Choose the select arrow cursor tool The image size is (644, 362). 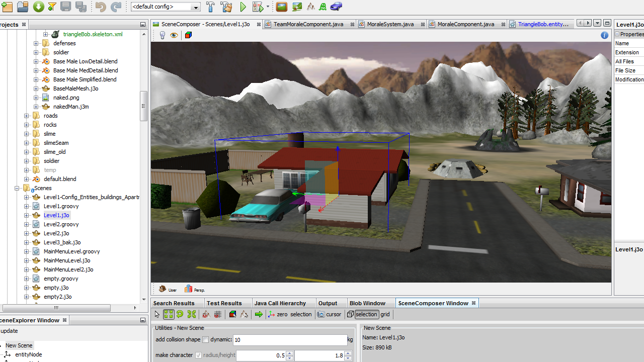tap(157, 314)
